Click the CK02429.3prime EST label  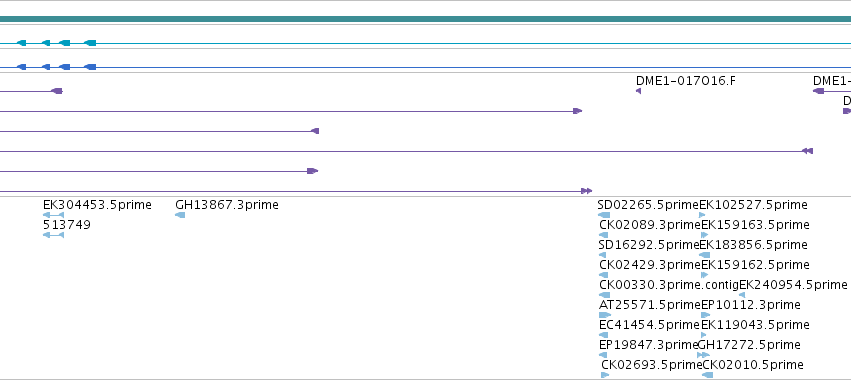650,265
